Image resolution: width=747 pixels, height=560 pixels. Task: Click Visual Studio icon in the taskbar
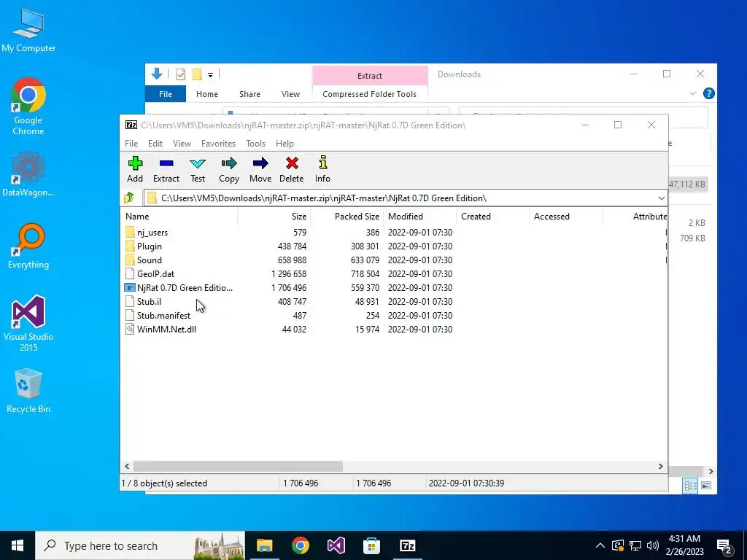coord(336,545)
